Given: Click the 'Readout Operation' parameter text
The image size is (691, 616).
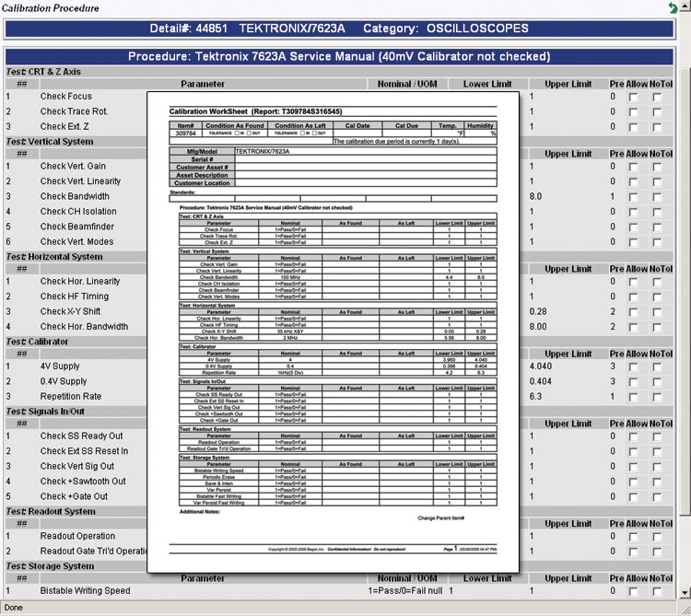Looking at the screenshot, I should click(x=77, y=536).
